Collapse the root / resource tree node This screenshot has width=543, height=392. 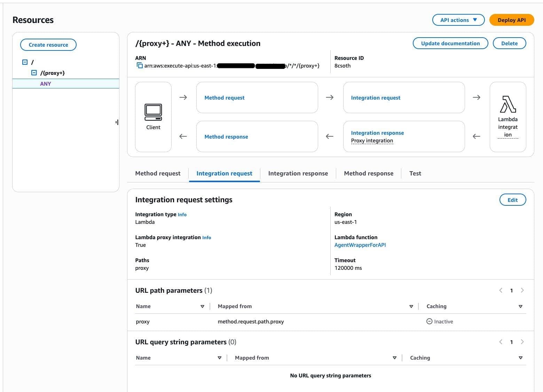(x=25, y=62)
